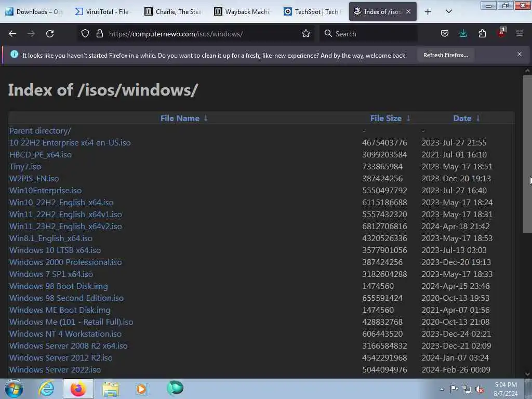Open the list all tabs dropdown

(x=448, y=11)
